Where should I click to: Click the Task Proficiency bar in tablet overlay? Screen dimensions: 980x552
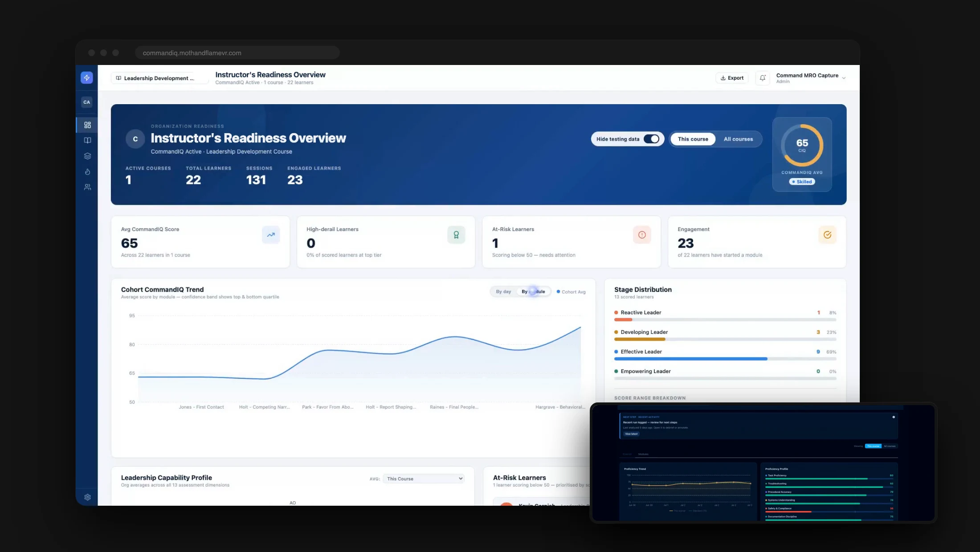tap(829, 479)
